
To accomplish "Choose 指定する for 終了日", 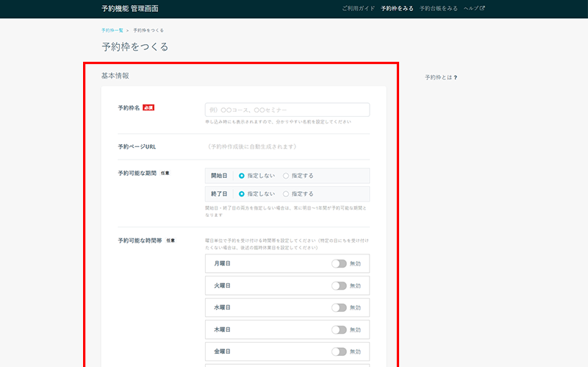I will pos(286,194).
